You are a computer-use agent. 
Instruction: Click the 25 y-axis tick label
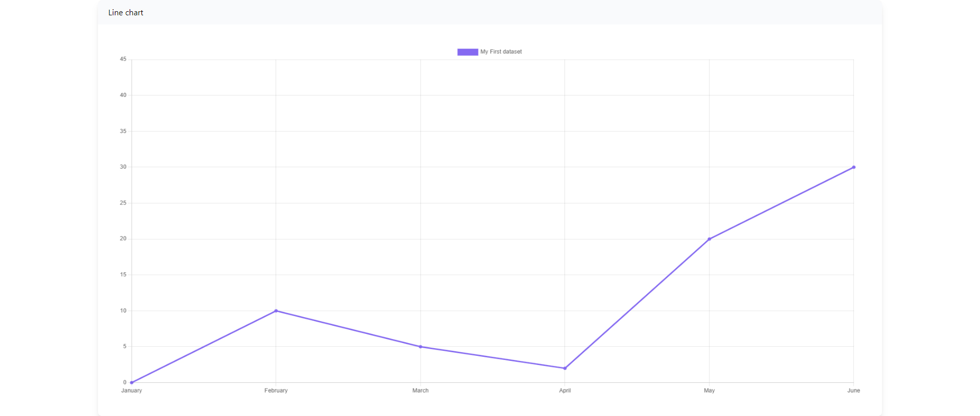pos(123,203)
